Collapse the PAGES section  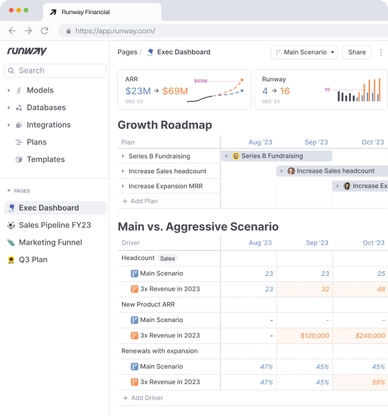(x=9, y=191)
